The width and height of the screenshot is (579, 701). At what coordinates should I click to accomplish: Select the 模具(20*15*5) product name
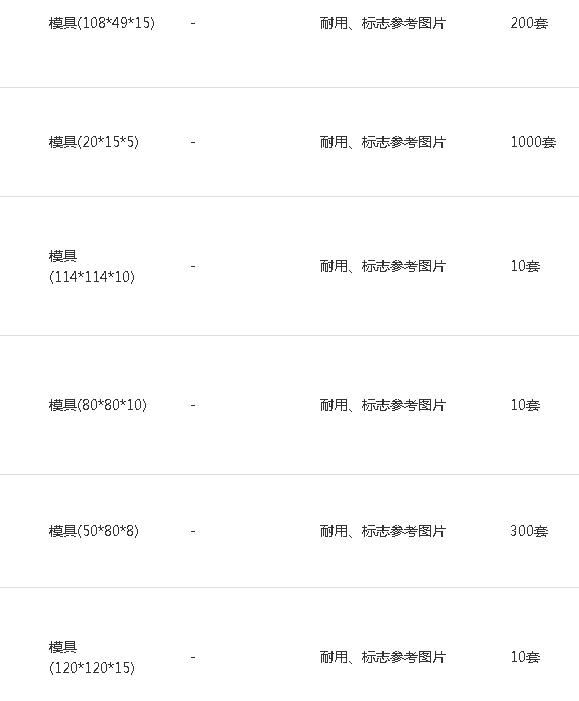94,142
